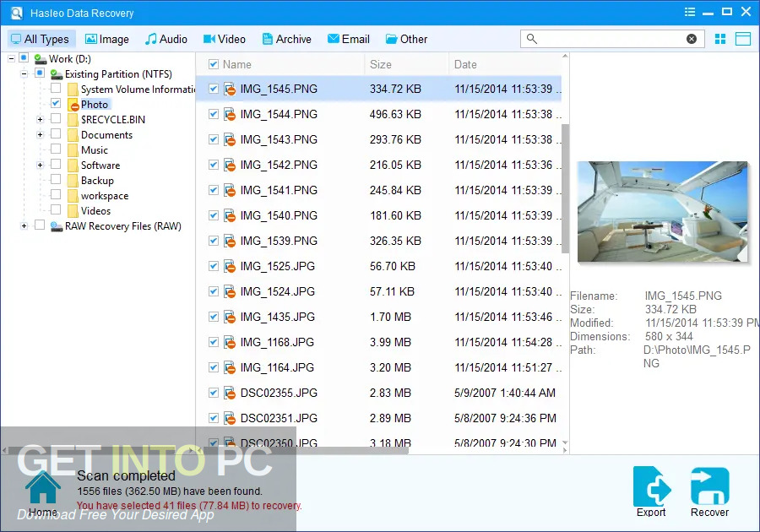Screen dimensions: 760x532
Task: Collapse the Existing Partition (NTFS) node
Action: coord(24,74)
